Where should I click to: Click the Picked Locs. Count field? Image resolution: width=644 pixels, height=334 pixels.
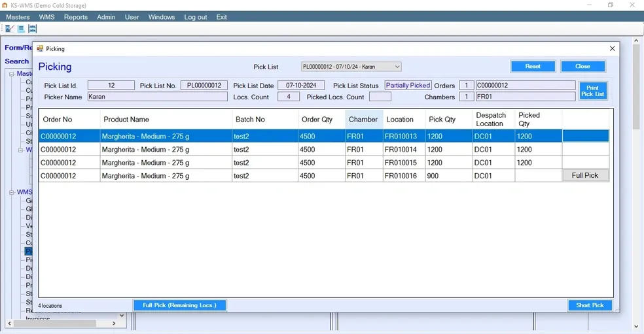pos(380,97)
